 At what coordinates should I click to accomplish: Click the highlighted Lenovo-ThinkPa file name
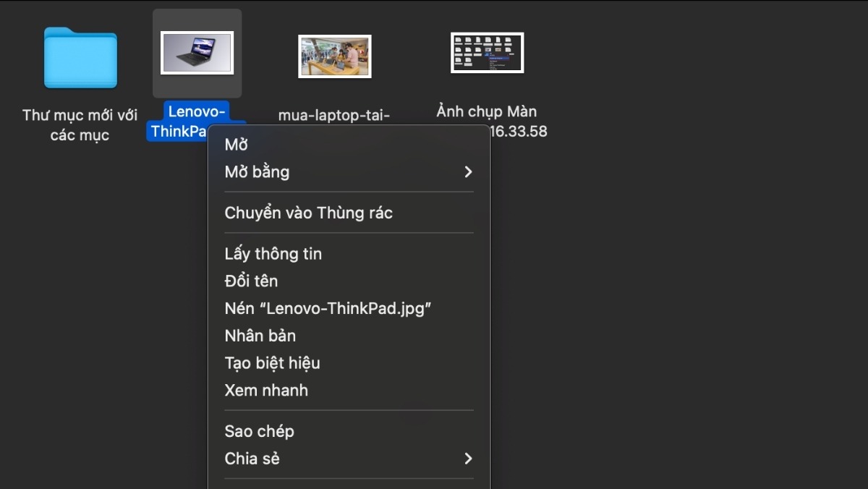196,122
